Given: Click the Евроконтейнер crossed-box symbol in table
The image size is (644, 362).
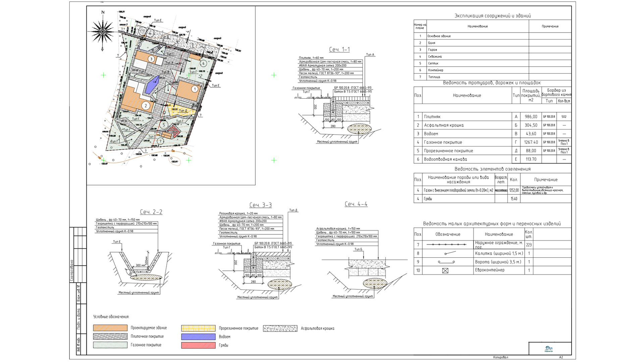Looking at the screenshot, I should click(x=445, y=270).
